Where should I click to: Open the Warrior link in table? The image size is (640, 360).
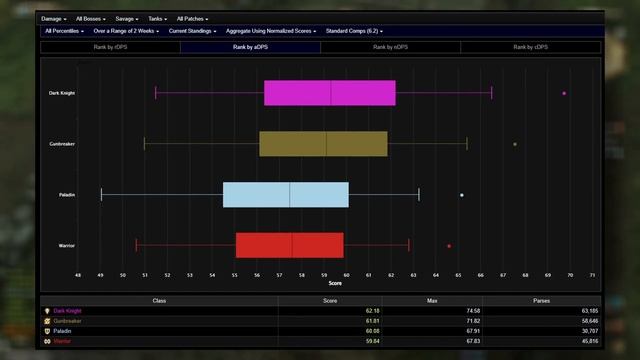[x=62, y=341]
